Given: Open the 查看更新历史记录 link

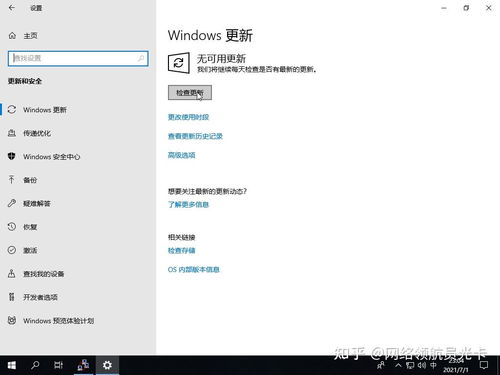Looking at the screenshot, I should coord(195,136).
